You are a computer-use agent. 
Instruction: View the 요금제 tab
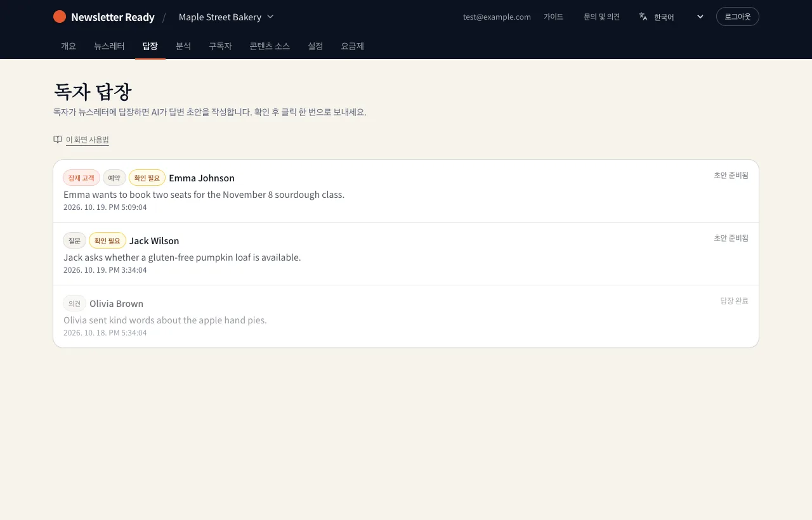click(352, 46)
